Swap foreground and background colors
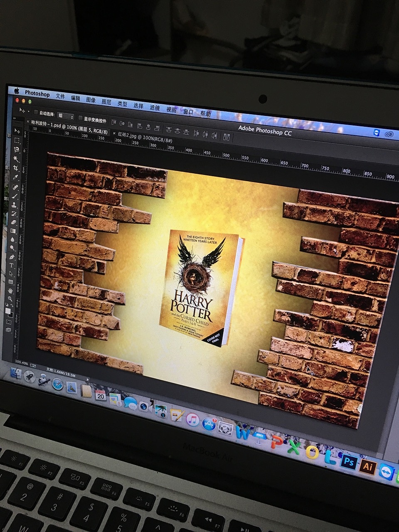The image size is (399, 532). pos(12,305)
